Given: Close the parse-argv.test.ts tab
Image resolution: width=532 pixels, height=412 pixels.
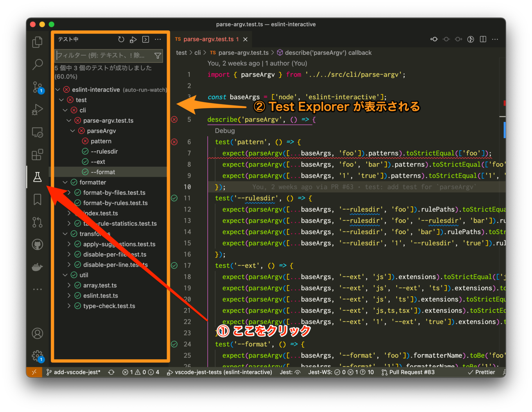Looking at the screenshot, I should pos(245,39).
